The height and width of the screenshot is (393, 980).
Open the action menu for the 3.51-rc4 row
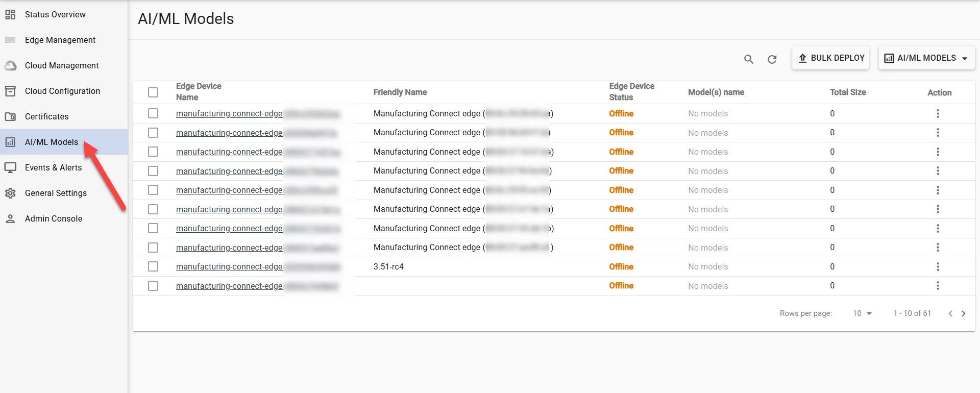pos(938,266)
